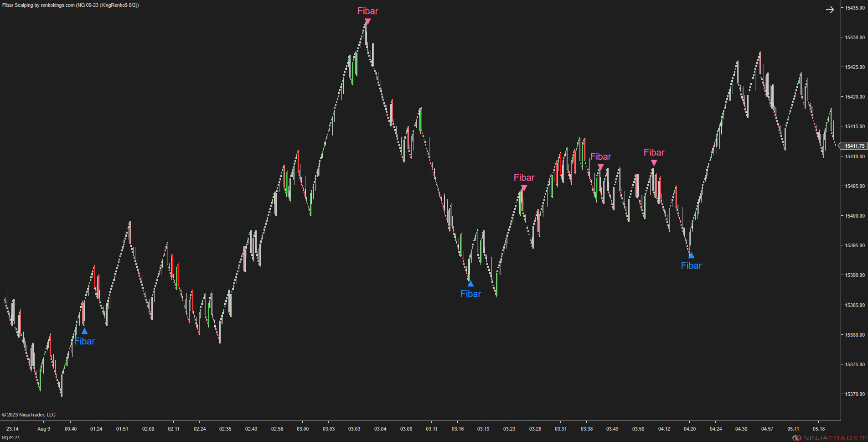Click the pink Fibar marker near 04:12
This screenshot has height=442, width=868.
point(654,163)
